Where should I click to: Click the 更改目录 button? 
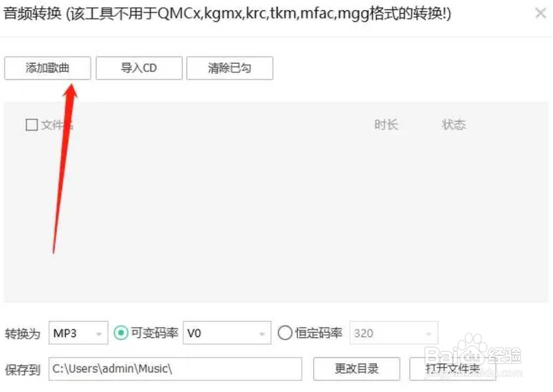[x=357, y=369]
